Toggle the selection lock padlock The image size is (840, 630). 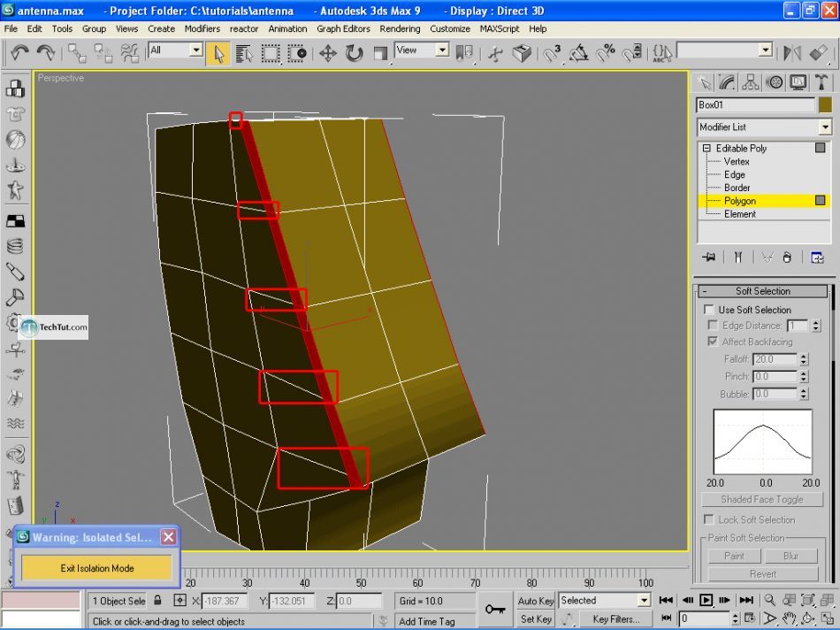157,601
